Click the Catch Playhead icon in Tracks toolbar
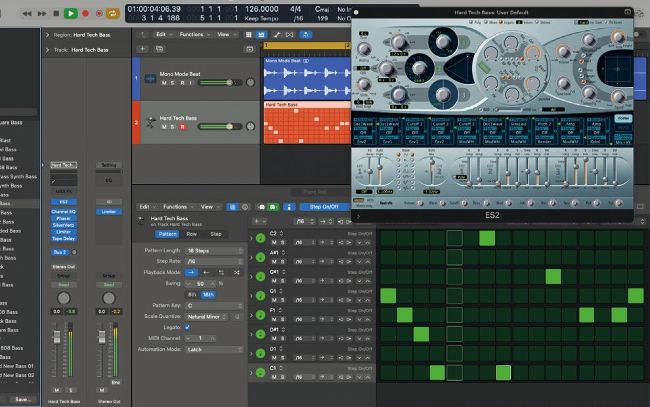This screenshot has width=650, height=407. coord(306,35)
